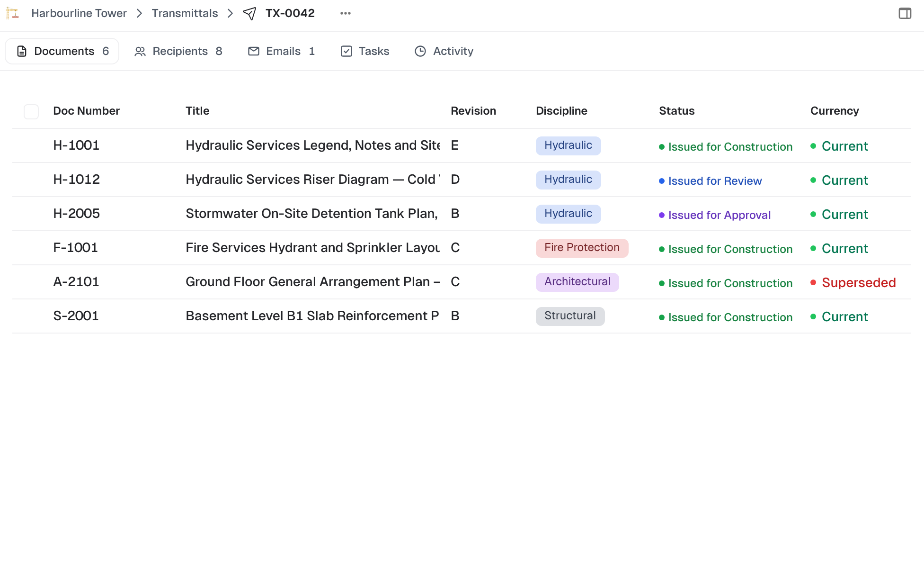Switch to the Recipients tab
Viewport: 924px width, 578px height.
(178, 51)
